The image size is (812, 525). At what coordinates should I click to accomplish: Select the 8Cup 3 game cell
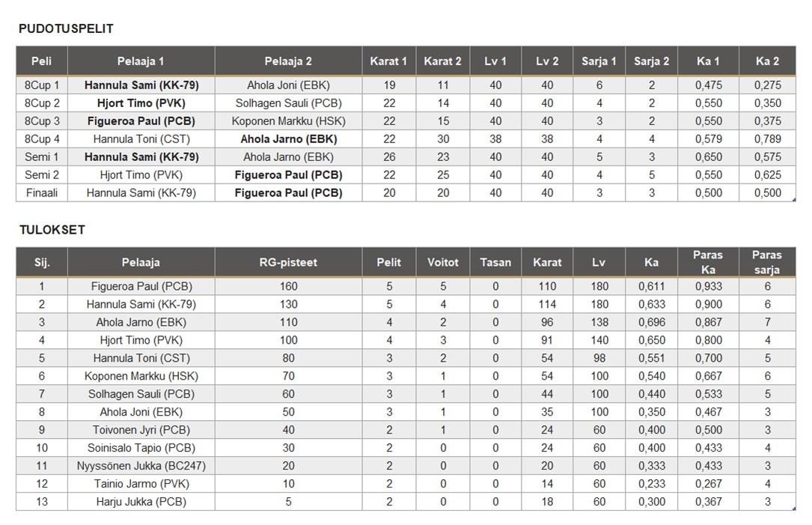click(42, 121)
